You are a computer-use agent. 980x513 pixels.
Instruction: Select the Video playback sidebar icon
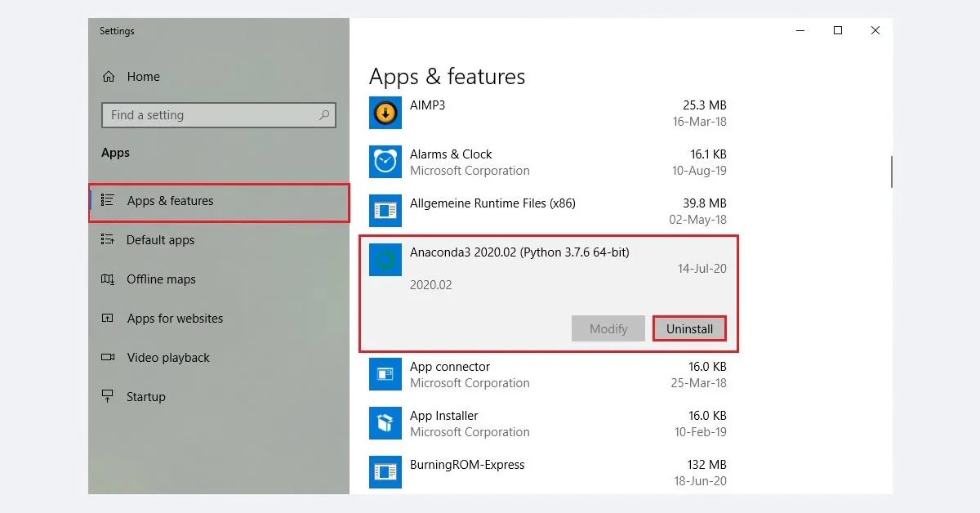[x=109, y=357]
